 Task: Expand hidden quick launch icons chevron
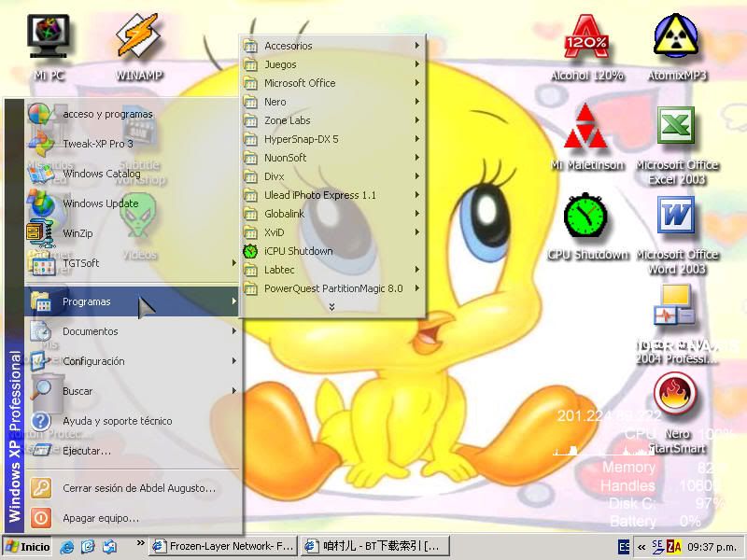(x=140, y=542)
